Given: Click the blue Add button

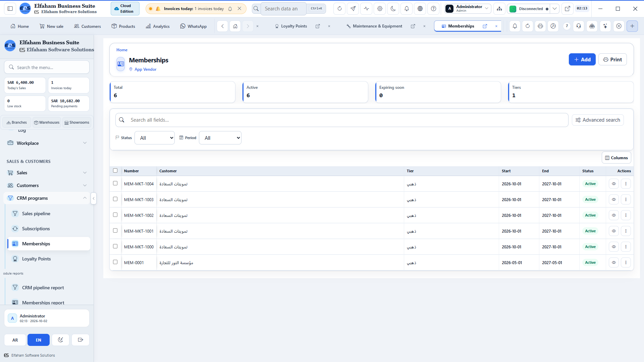Looking at the screenshot, I should (x=582, y=59).
